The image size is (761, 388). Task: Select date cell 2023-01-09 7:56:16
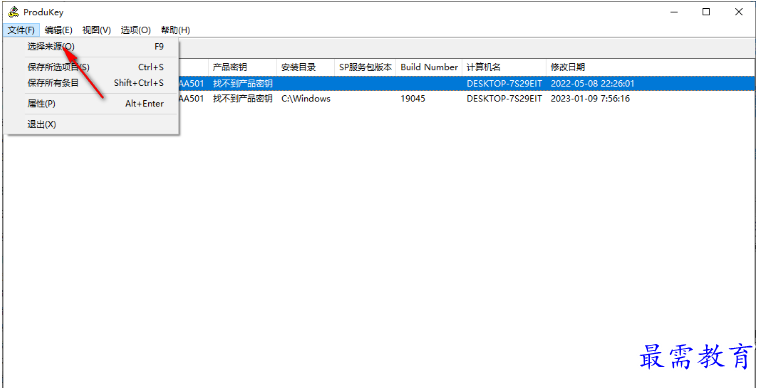[x=590, y=99]
